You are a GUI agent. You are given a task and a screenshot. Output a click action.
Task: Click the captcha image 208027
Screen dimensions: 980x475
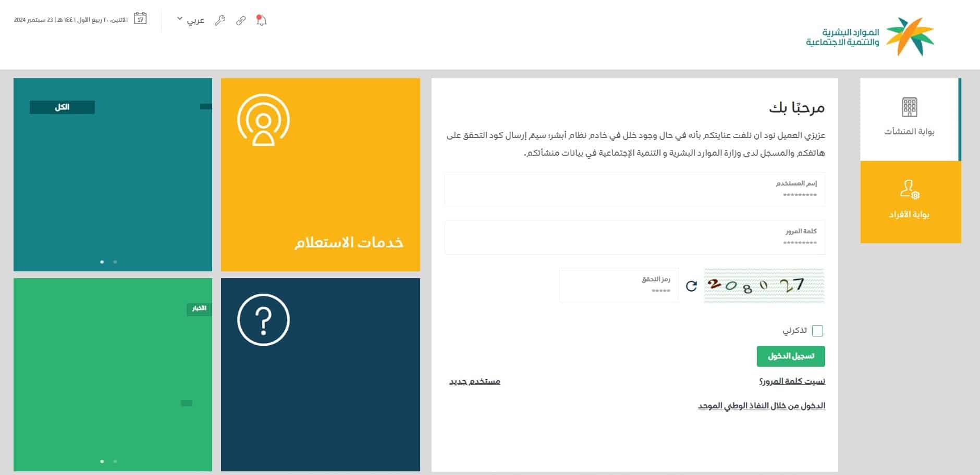pos(764,285)
